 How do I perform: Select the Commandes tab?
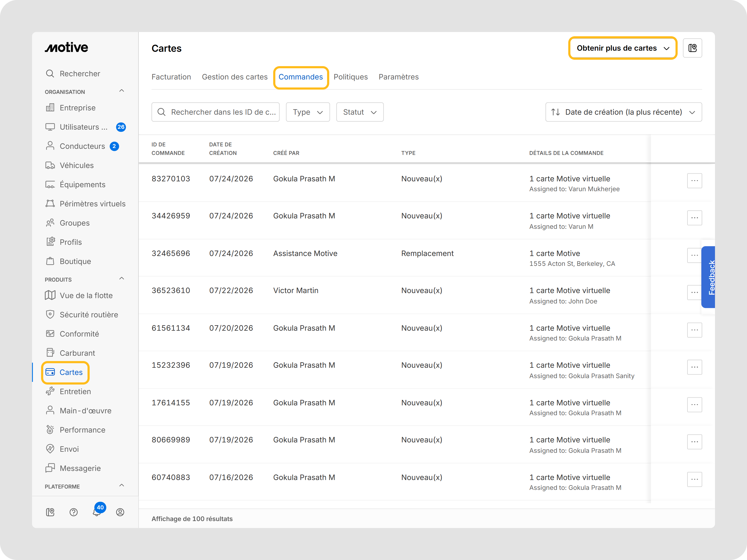[301, 77]
